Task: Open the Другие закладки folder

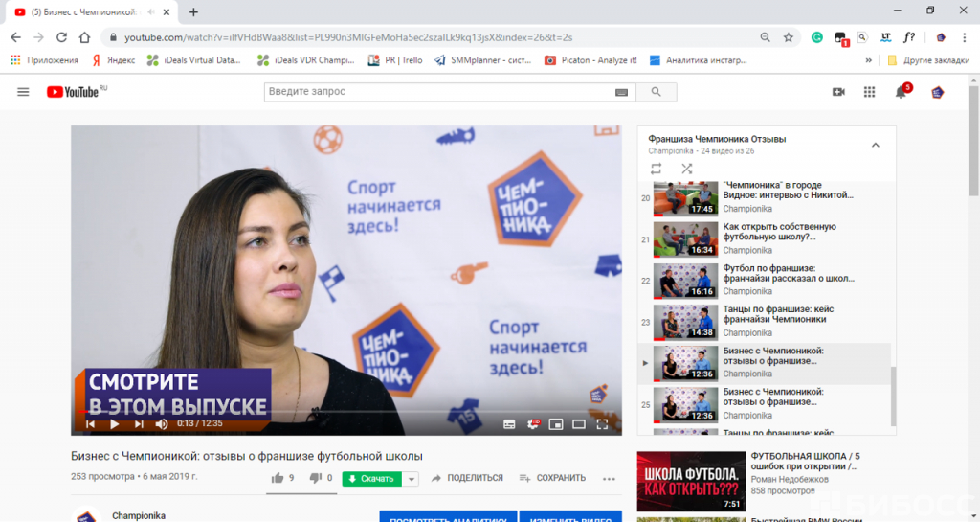Action: click(x=928, y=60)
